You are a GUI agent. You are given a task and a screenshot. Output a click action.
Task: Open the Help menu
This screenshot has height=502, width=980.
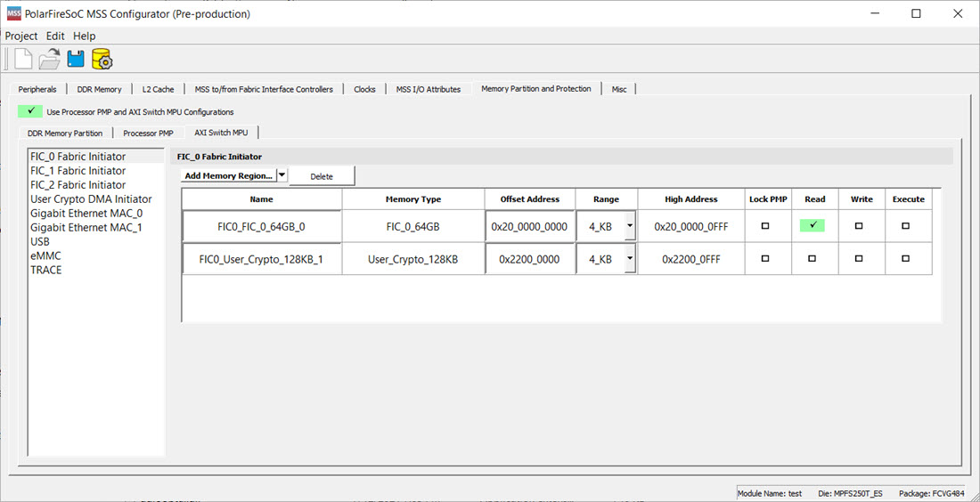pos(85,36)
